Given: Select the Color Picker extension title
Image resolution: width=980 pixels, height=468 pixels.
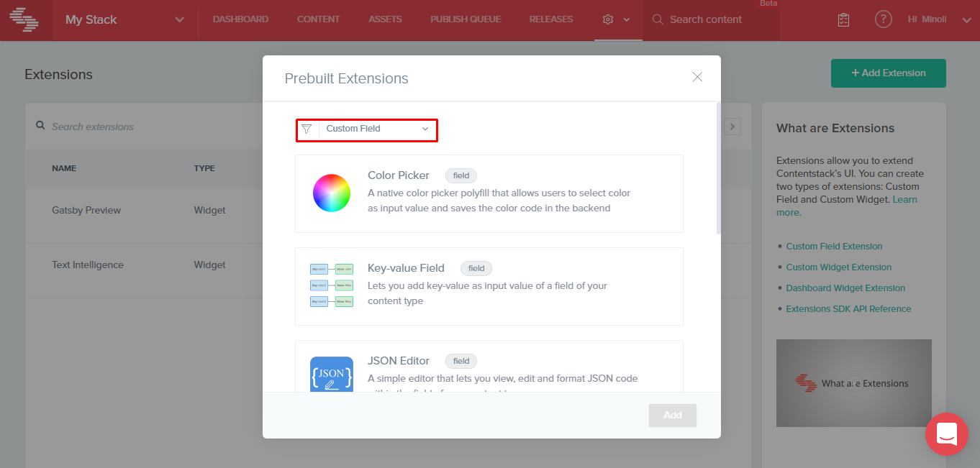Looking at the screenshot, I should point(399,175).
